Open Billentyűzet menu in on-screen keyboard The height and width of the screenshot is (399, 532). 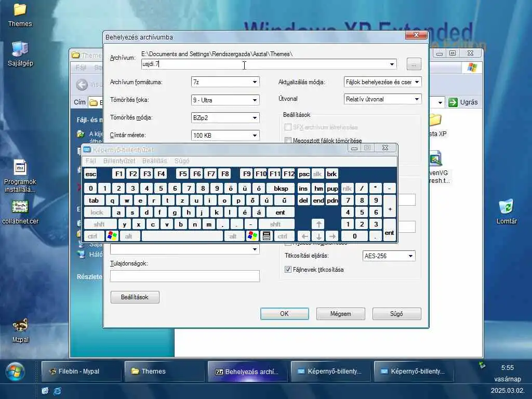click(x=119, y=161)
